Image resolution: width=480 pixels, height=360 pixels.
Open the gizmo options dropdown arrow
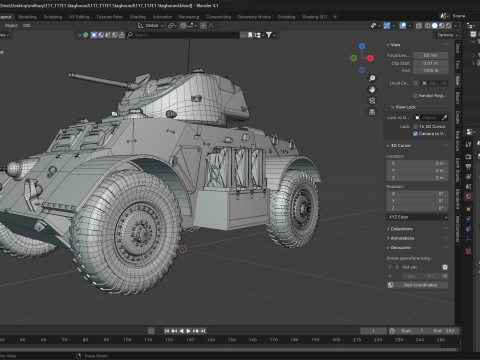coord(393,26)
